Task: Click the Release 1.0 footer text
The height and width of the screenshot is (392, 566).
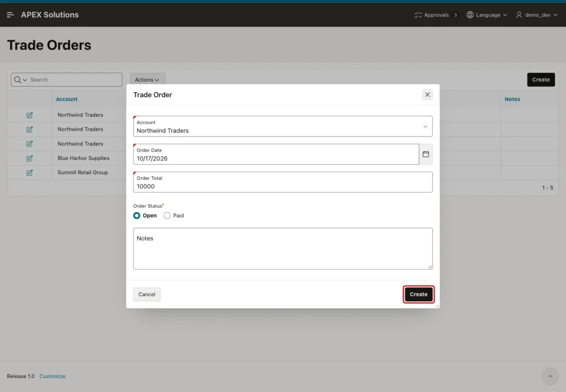Action: (x=20, y=376)
